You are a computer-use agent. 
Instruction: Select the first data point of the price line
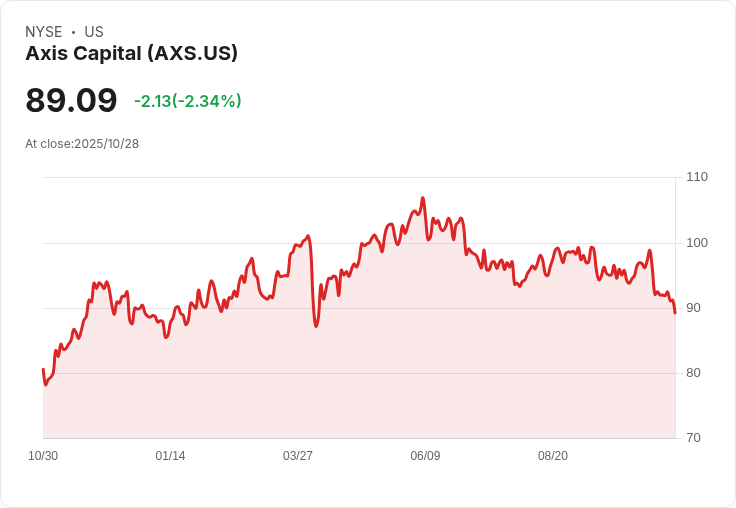(43, 370)
